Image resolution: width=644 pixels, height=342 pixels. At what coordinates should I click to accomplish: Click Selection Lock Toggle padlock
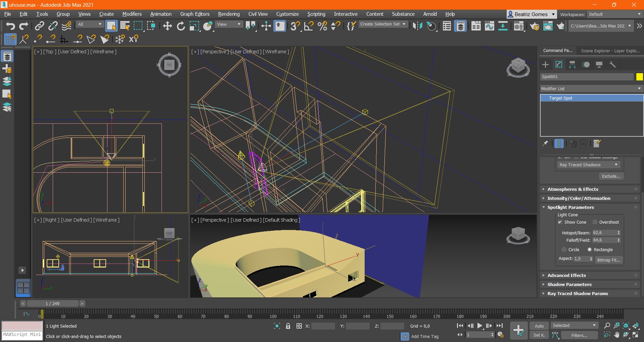(x=288, y=326)
